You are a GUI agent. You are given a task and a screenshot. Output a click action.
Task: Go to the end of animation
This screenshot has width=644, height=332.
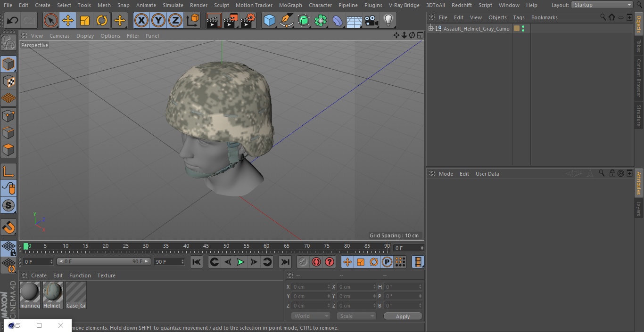pyautogui.click(x=285, y=262)
